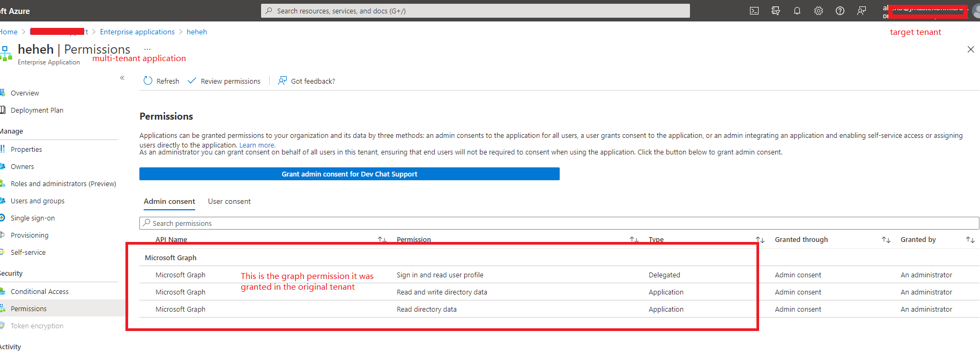Click Admin consent in the Read directory data row
Image resolution: width=980 pixels, height=353 pixels.
(x=798, y=309)
